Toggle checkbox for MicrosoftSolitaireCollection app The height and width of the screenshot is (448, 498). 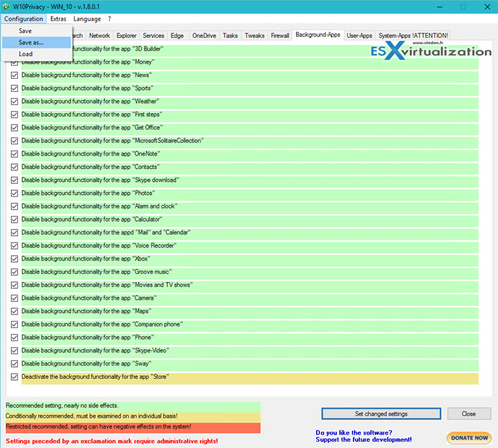15,140
